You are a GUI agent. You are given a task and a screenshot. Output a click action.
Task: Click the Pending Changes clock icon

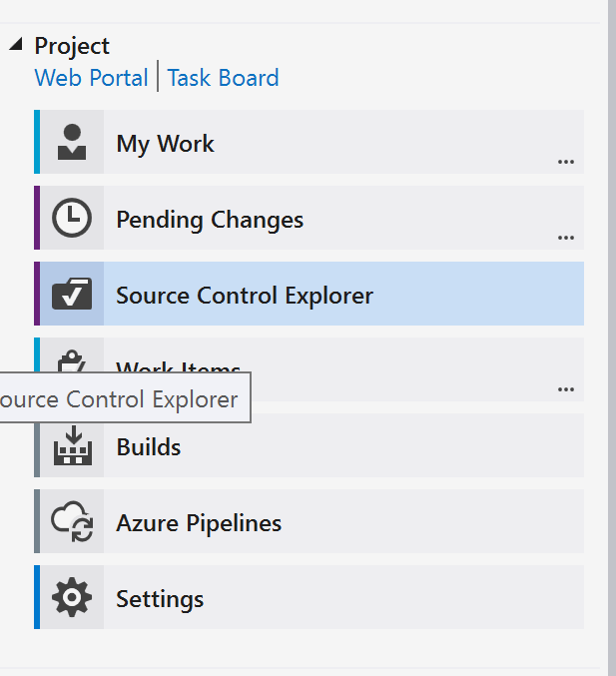(71, 219)
